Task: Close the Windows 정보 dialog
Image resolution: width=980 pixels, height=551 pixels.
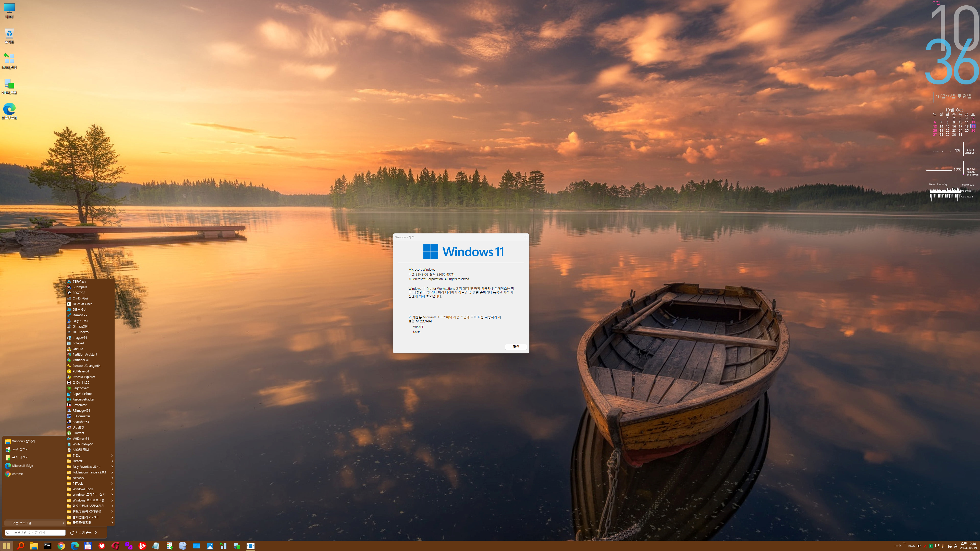Action: coord(525,237)
